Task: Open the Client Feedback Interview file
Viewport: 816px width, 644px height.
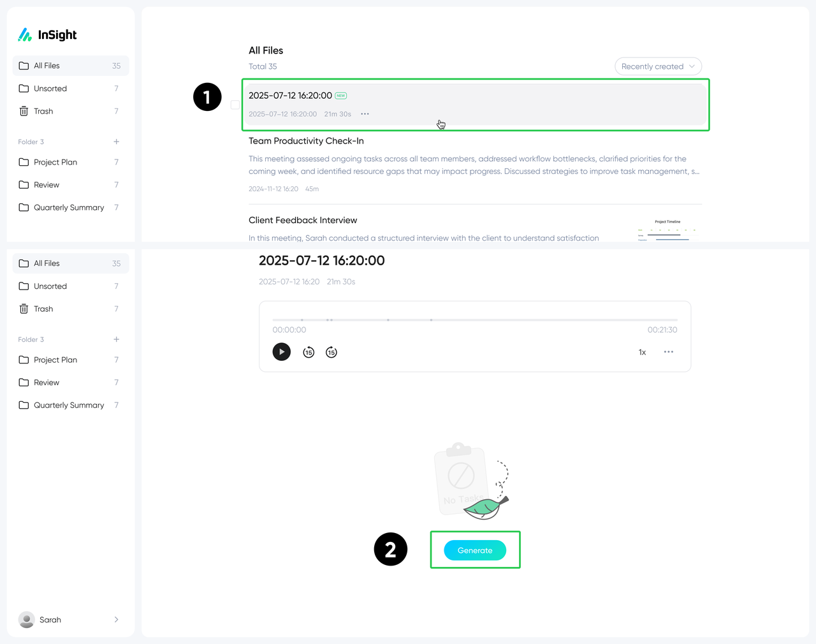Action: coord(303,220)
